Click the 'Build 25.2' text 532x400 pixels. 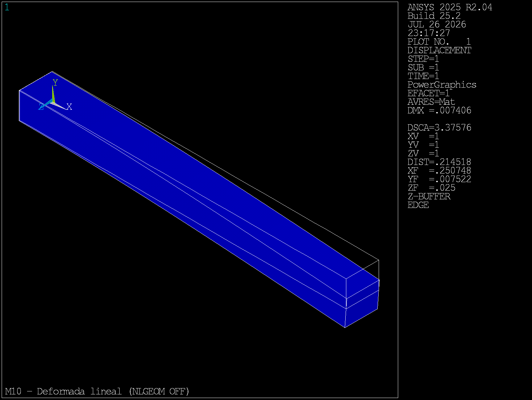pyautogui.click(x=434, y=16)
